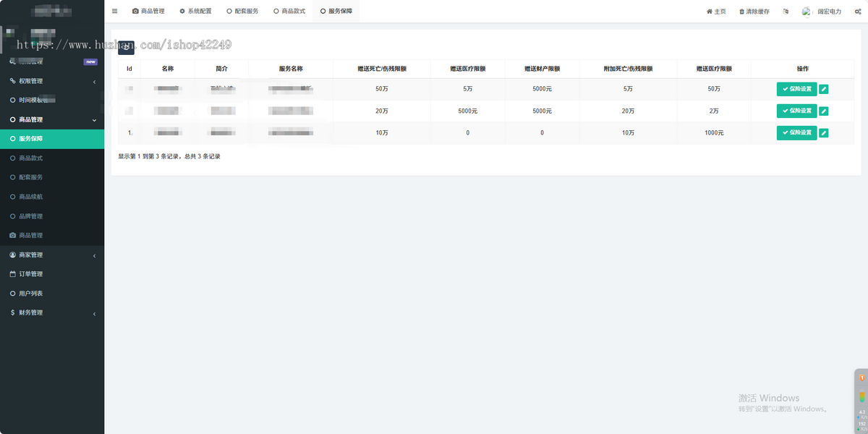Switch to the 系统配置 tab
The height and width of the screenshot is (434, 868).
pyautogui.click(x=195, y=11)
